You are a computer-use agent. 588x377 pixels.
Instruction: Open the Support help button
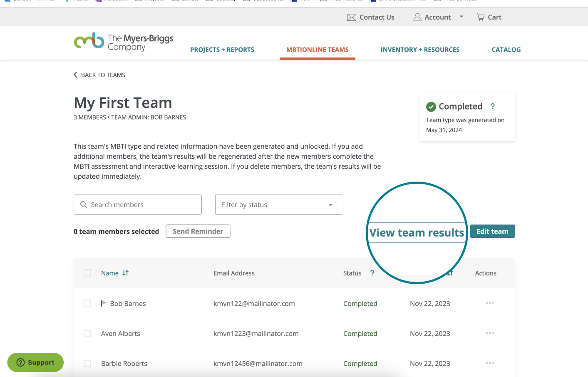pos(35,362)
